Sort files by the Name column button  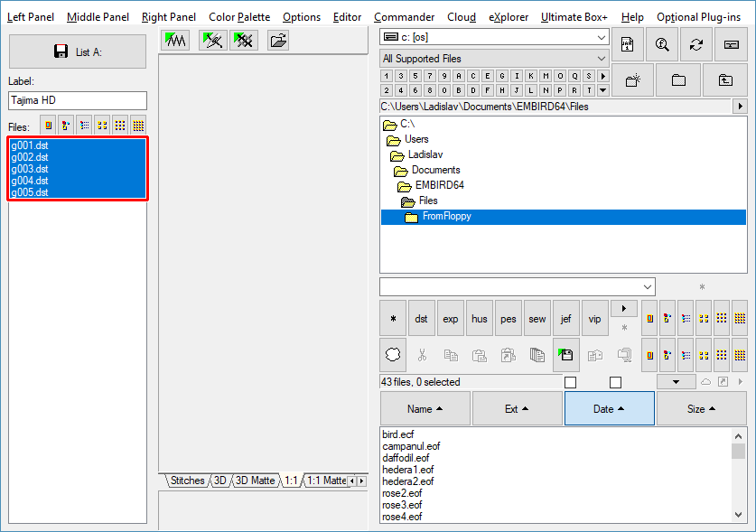point(425,408)
